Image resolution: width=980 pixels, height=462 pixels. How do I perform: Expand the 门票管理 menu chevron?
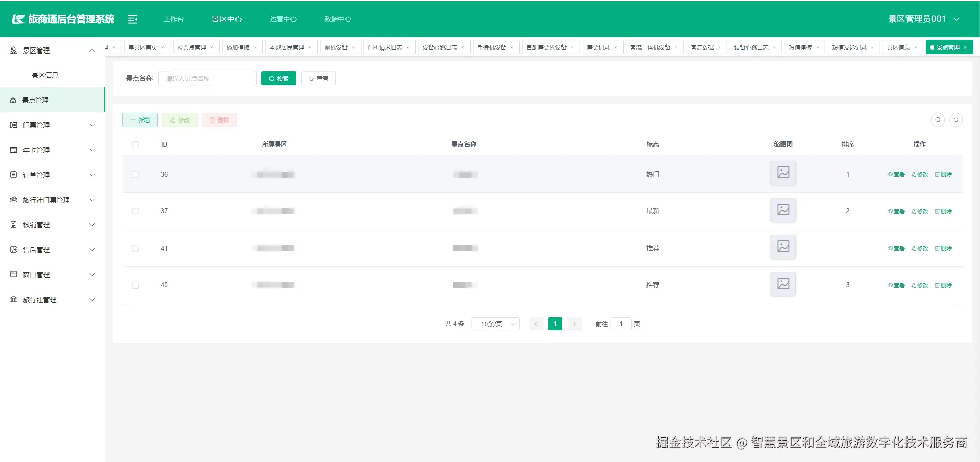click(92, 125)
